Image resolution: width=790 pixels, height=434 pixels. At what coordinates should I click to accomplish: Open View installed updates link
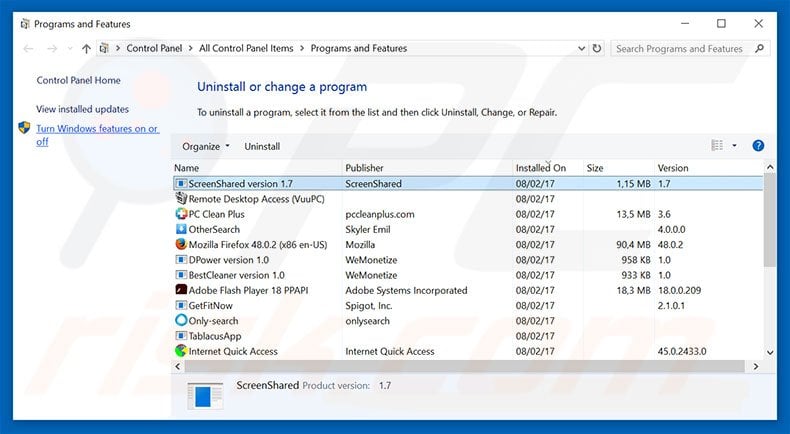(82, 109)
